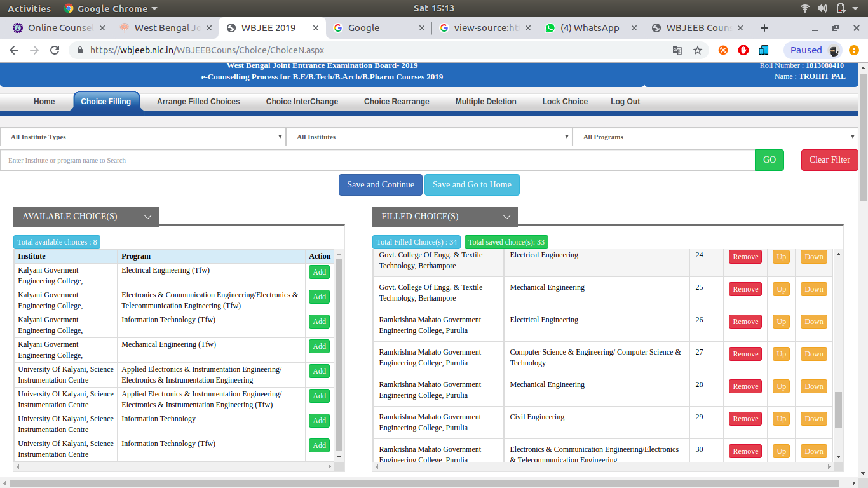Add Kalyani Electrical Engineering (Tfw) choice
This screenshot has height=488, width=868.
319,272
